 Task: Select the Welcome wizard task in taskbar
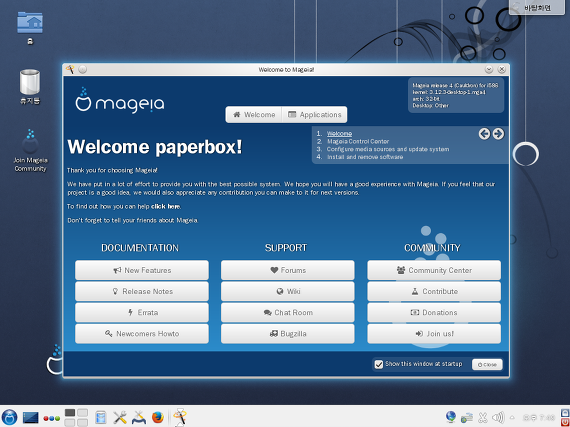[x=180, y=417]
